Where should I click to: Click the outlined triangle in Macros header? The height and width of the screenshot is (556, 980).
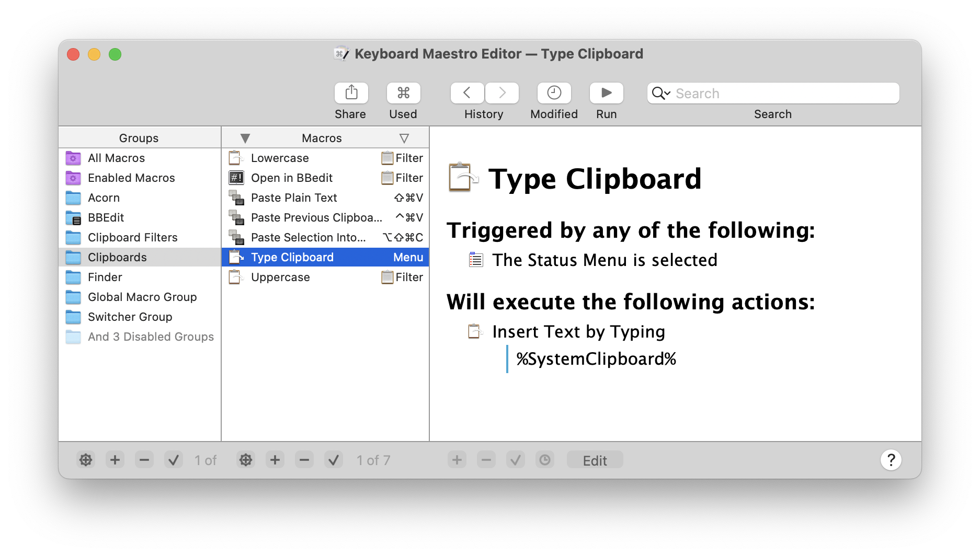click(x=404, y=138)
